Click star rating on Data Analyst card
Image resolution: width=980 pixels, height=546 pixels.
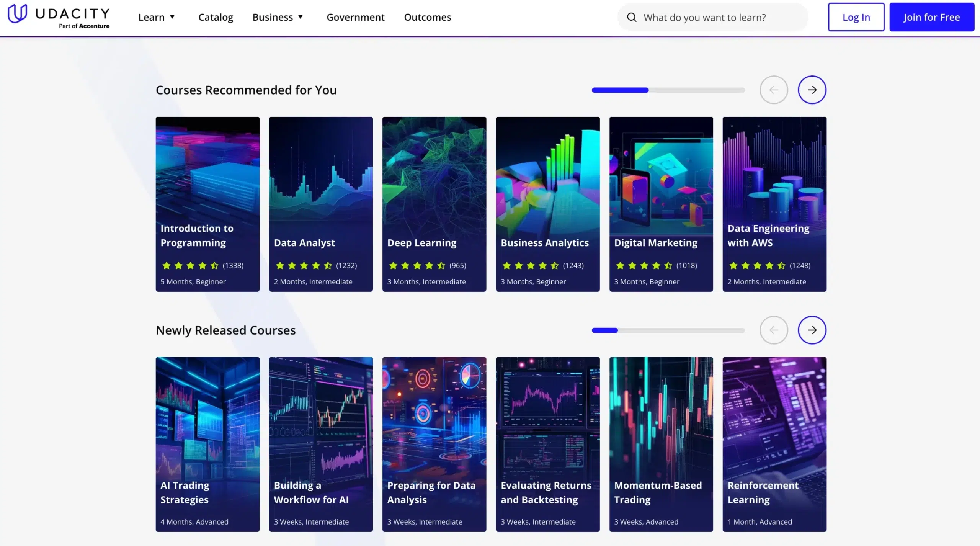click(304, 265)
